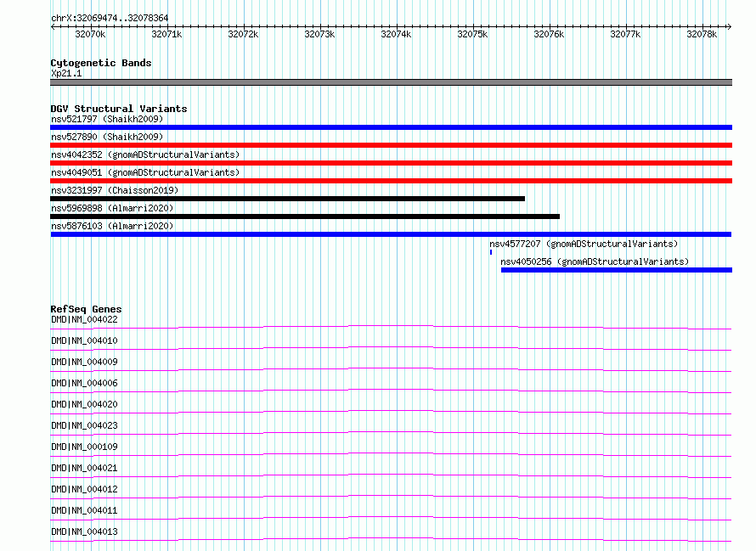Click the nsv4577207 gnomAD variant label
The image size is (756, 551).
(584, 244)
